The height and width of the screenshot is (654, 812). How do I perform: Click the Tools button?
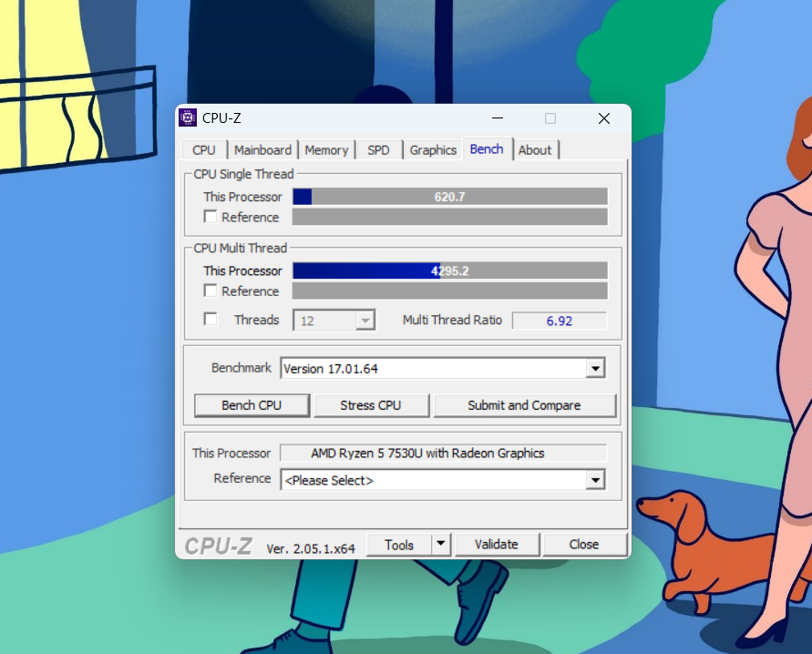(399, 545)
